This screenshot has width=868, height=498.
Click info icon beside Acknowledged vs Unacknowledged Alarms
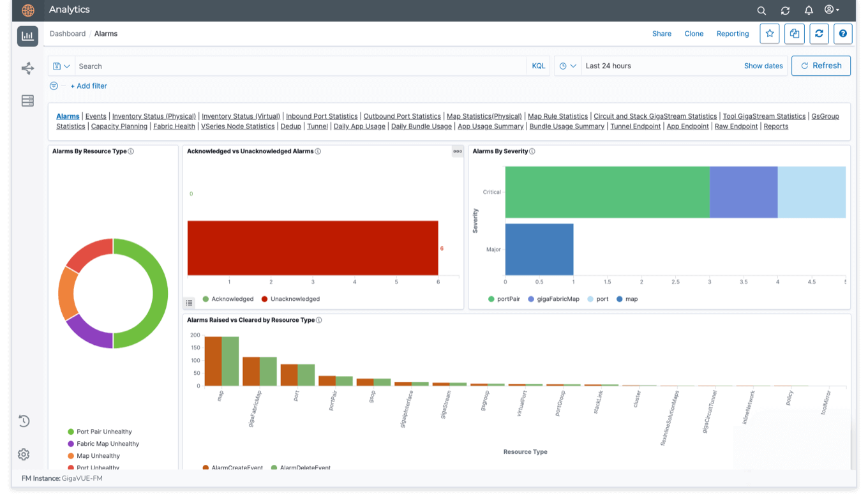point(318,151)
